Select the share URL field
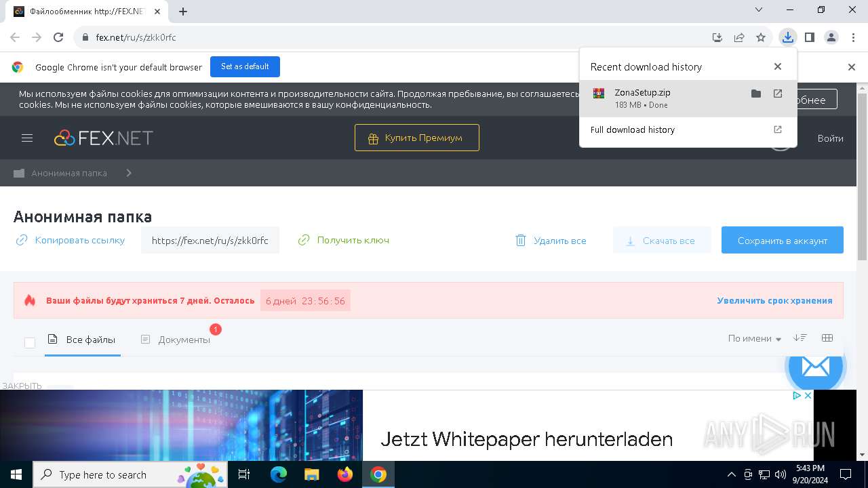 (210, 240)
